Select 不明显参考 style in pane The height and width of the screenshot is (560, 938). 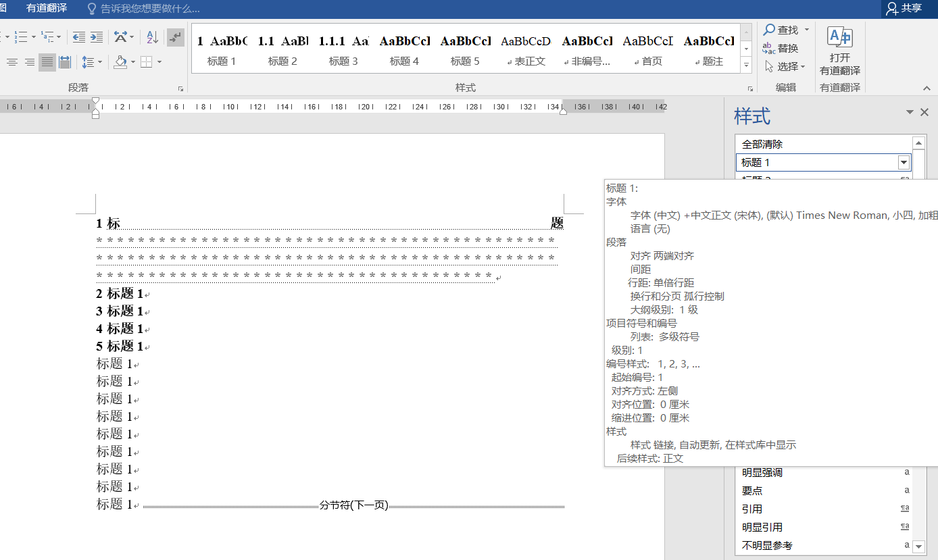point(823,546)
